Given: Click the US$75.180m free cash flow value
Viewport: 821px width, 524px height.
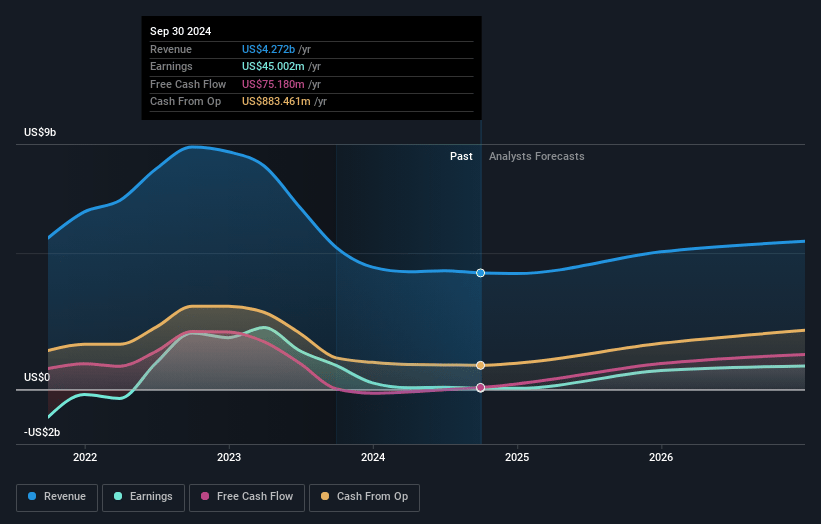Looking at the screenshot, I should coord(273,84).
